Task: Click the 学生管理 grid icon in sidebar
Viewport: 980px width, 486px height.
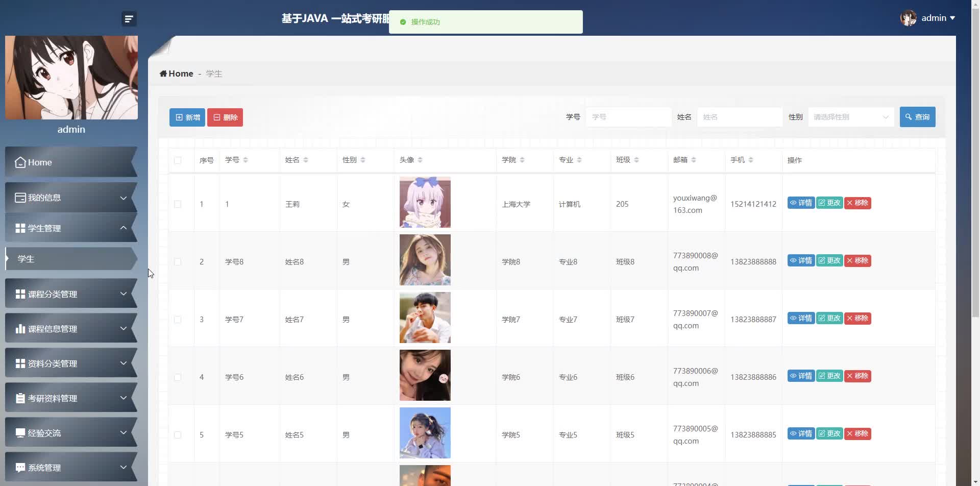Action: click(20, 228)
